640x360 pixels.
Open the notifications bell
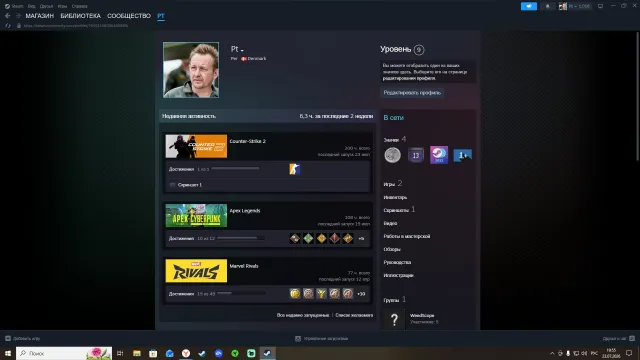(x=547, y=6)
